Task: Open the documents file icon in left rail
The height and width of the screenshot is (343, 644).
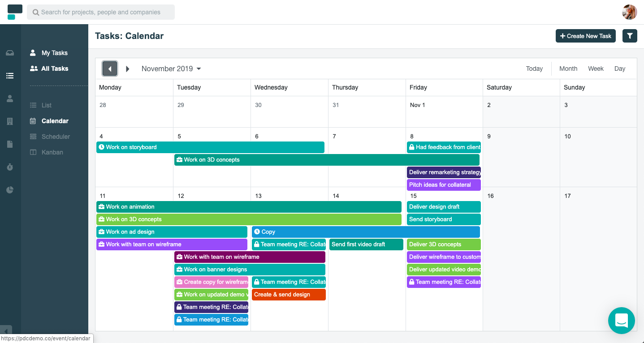Action: [x=10, y=144]
